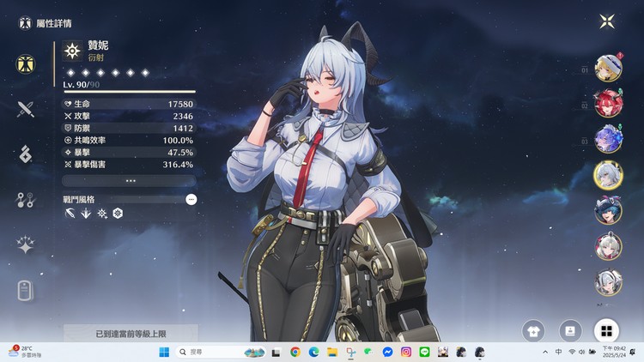Viewport: 644px width, 362px height.
Task: Open the Forte skill tree tab
Action: pos(26,200)
